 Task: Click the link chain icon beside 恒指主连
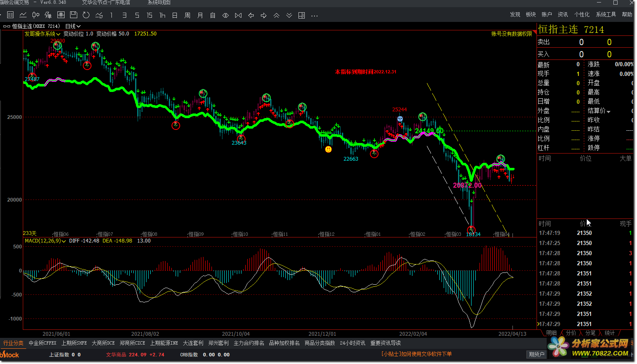(7, 26)
